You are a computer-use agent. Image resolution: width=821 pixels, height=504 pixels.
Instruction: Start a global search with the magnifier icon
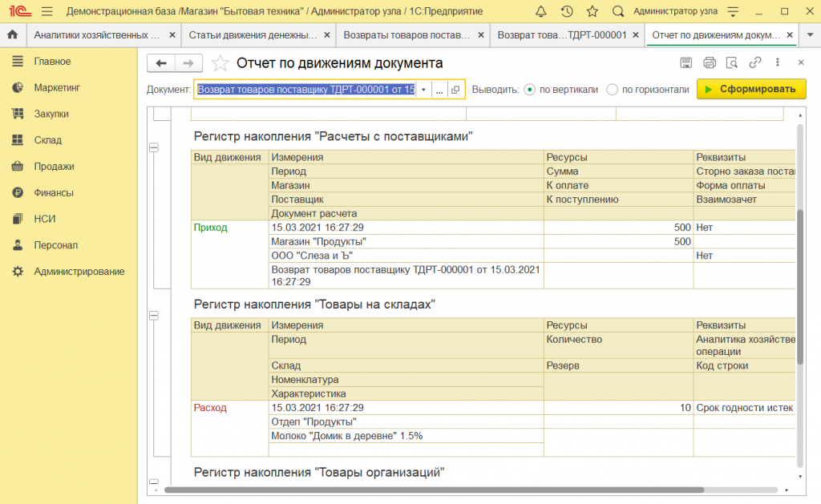617,11
